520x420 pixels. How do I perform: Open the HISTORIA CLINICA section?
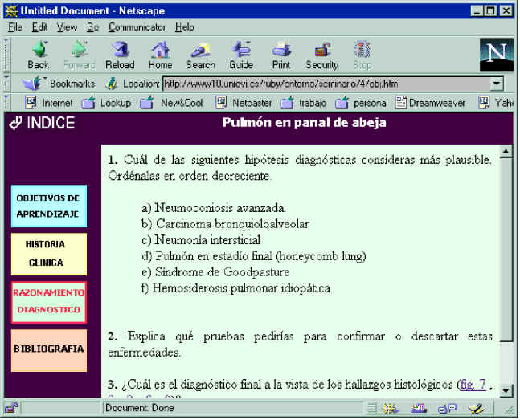tap(48, 254)
